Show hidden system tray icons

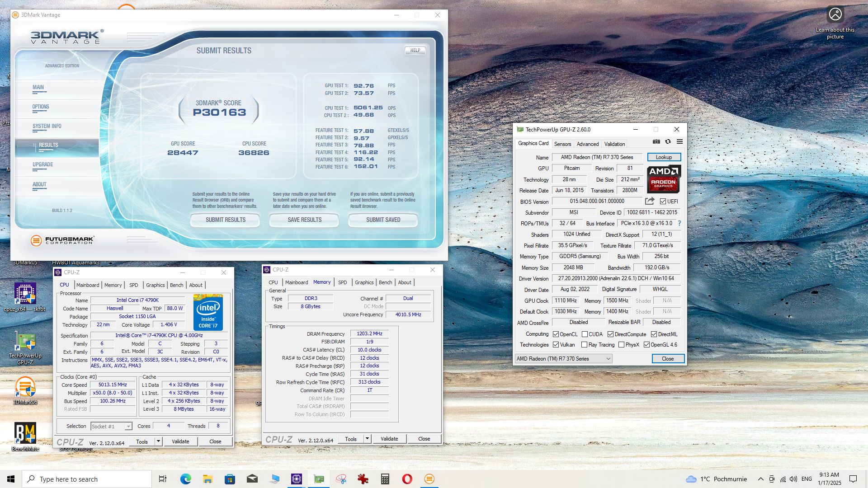coord(760,479)
